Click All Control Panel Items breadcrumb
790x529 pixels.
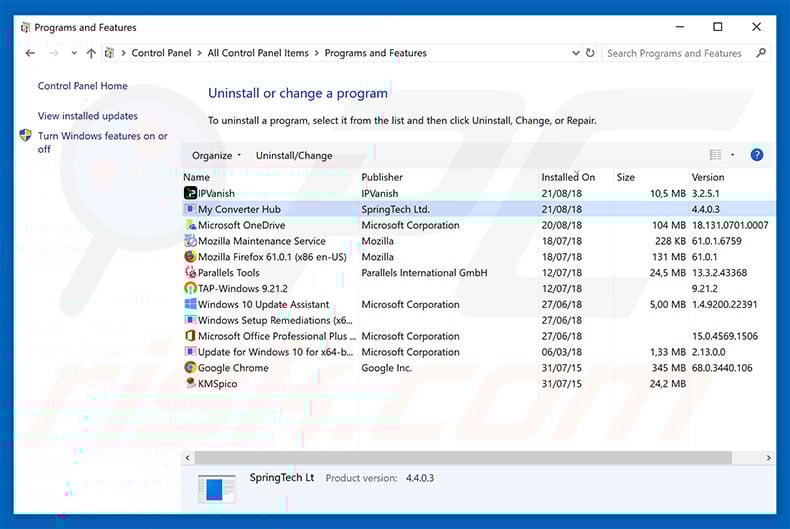point(258,53)
